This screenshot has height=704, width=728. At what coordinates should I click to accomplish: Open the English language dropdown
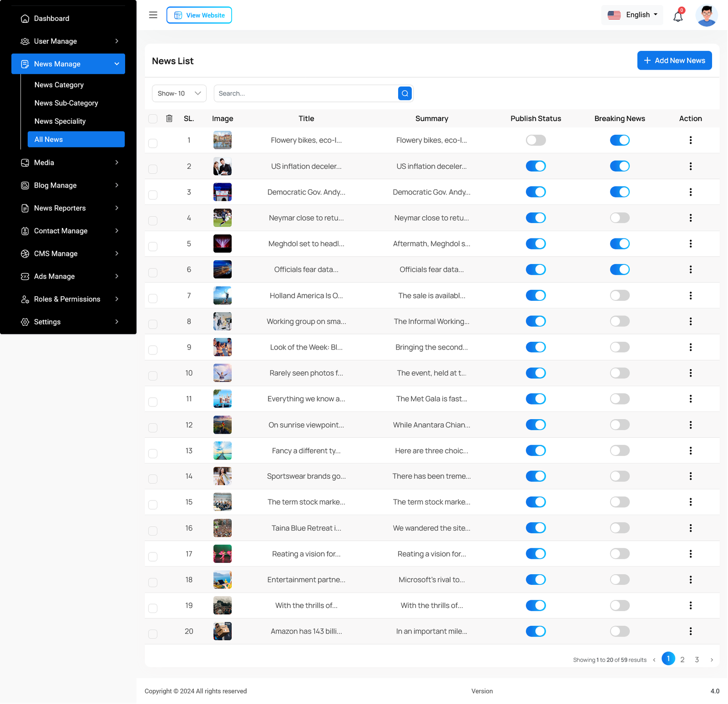[x=632, y=15]
